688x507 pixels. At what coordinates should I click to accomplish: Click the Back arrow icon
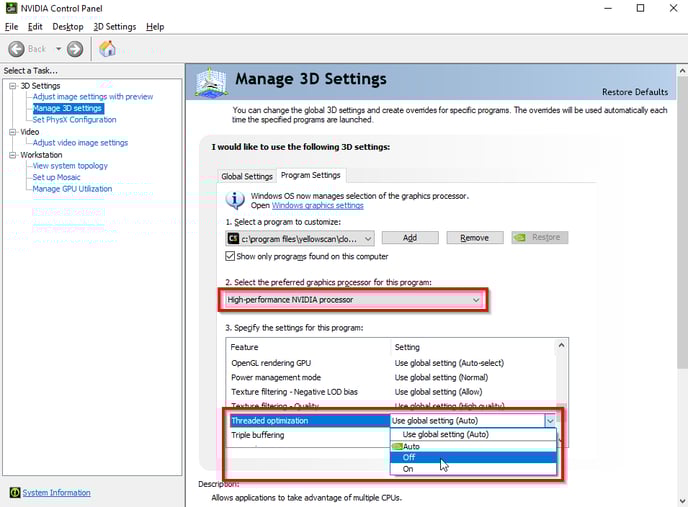click(16, 49)
